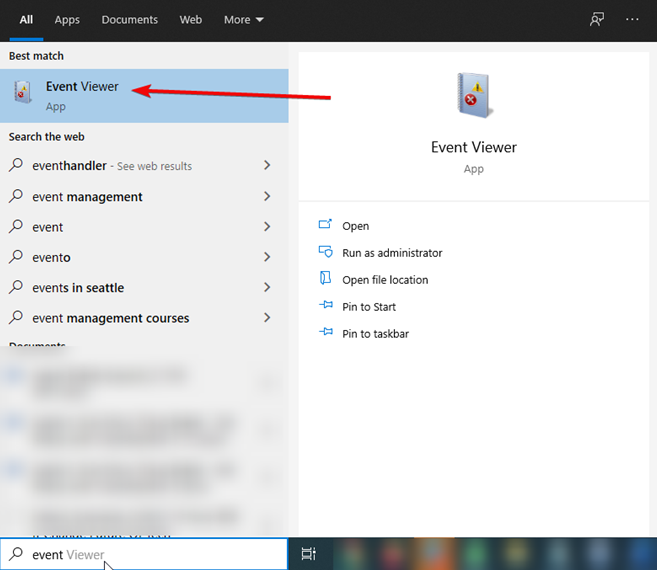Click the Pin to taskbar pin icon
This screenshot has width=657, height=570.
click(x=326, y=332)
